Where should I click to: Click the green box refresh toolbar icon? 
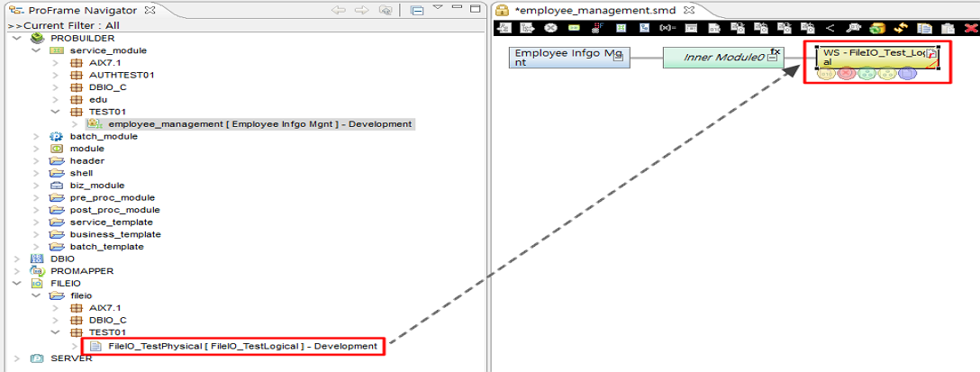[879, 28]
